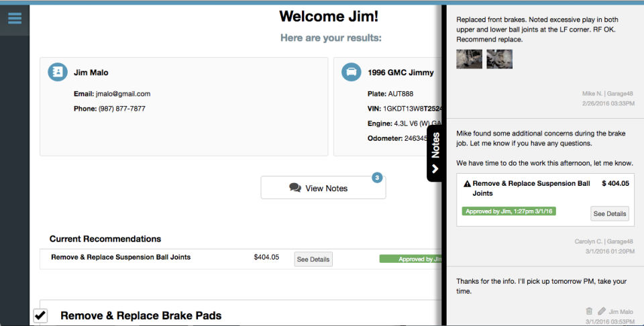Click the warning triangle icon on ball joints card
644x326 pixels.
467,184
